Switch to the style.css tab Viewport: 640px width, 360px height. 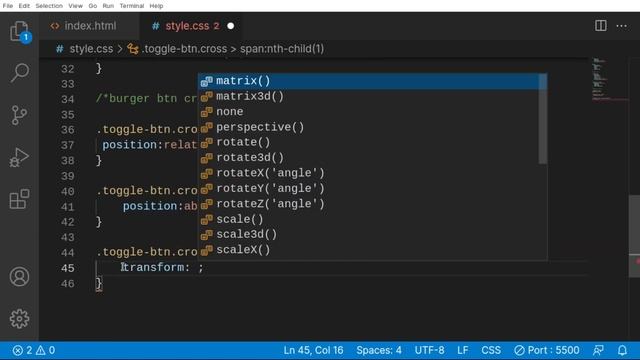[191, 26]
